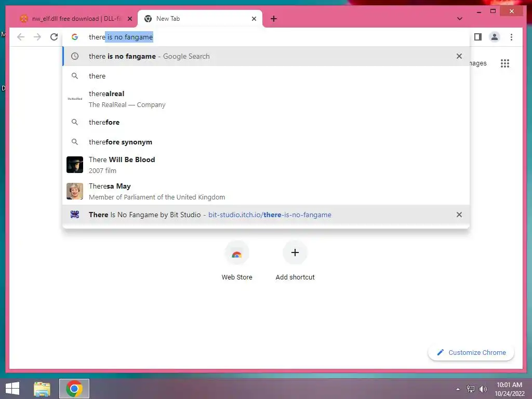The width and height of the screenshot is (532, 399).
Task: Open File Explorer from taskbar
Action: tap(42, 389)
